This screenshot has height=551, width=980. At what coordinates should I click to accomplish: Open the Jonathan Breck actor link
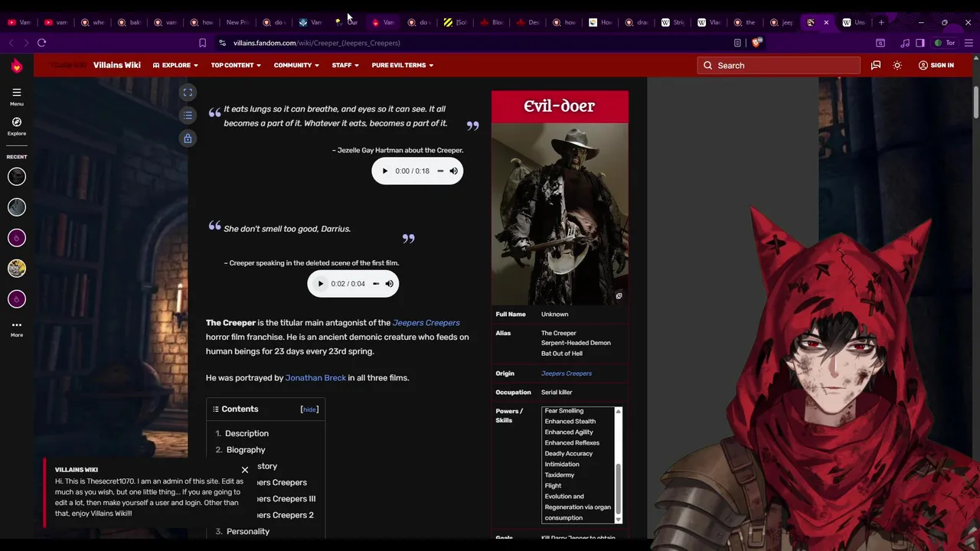[315, 378]
